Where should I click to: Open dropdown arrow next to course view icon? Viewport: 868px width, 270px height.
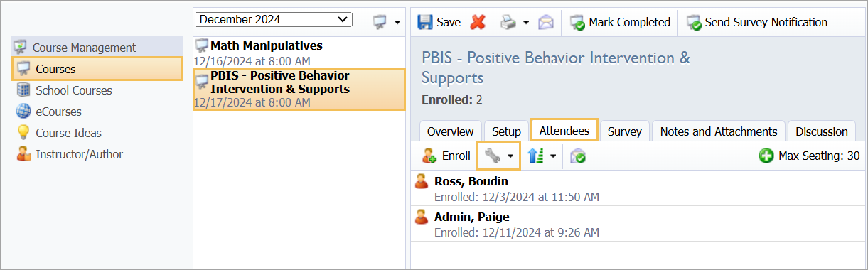[397, 23]
